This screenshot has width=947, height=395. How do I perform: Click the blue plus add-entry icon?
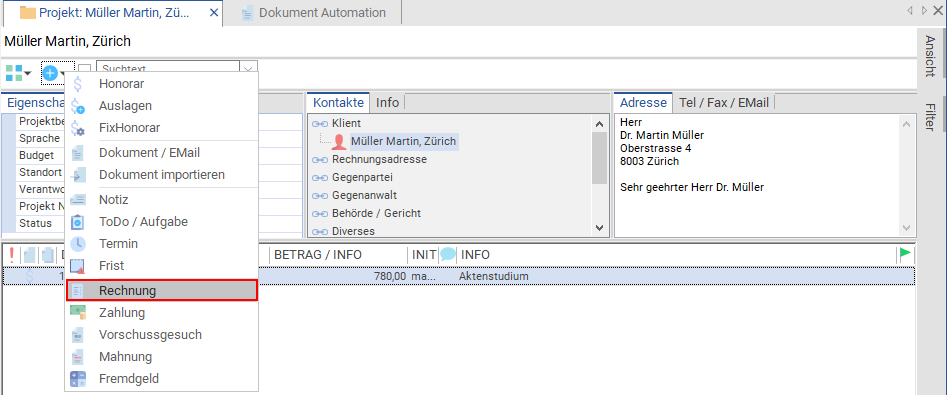point(50,74)
